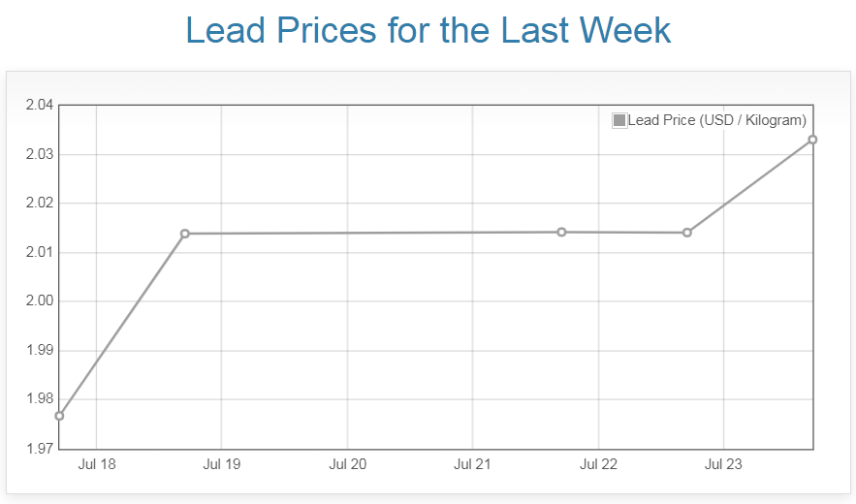Viewport: 856px width, 504px height.
Task: Select the highest data point at chart end
Action: click(x=812, y=140)
